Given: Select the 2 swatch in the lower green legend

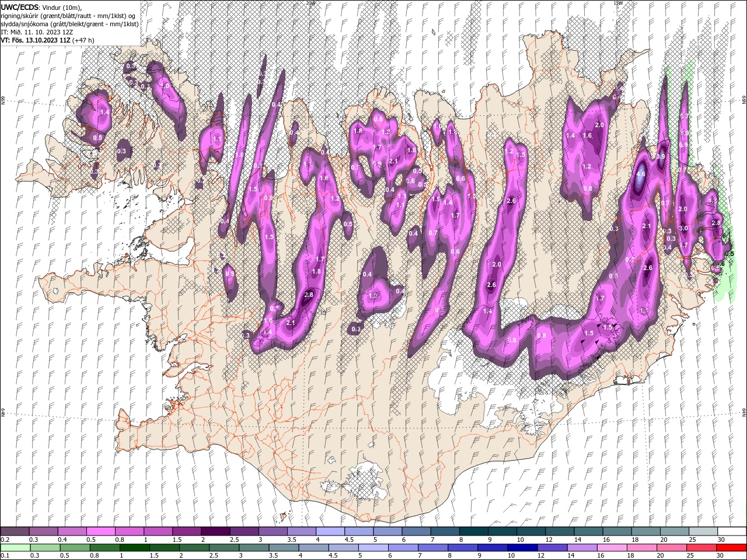Looking at the screenshot, I should pyautogui.click(x=194, y=548).
